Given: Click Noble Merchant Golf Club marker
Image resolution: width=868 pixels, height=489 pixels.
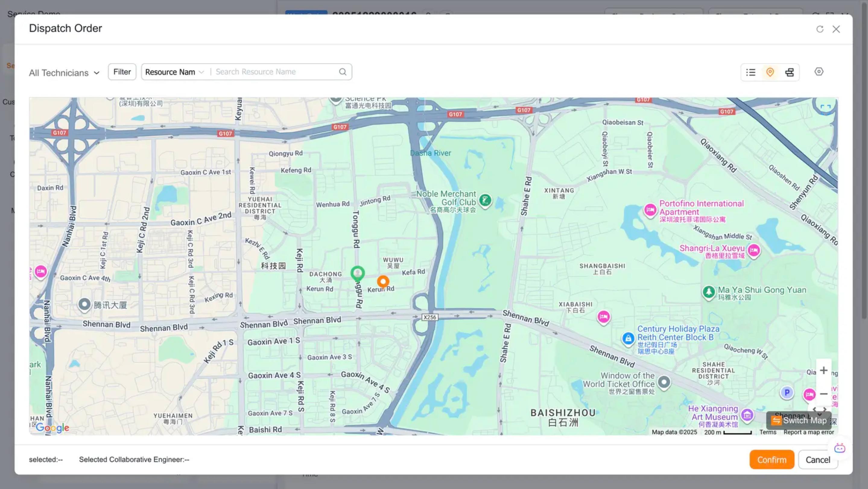Looking at the screenshot, I should coord(485,201).
